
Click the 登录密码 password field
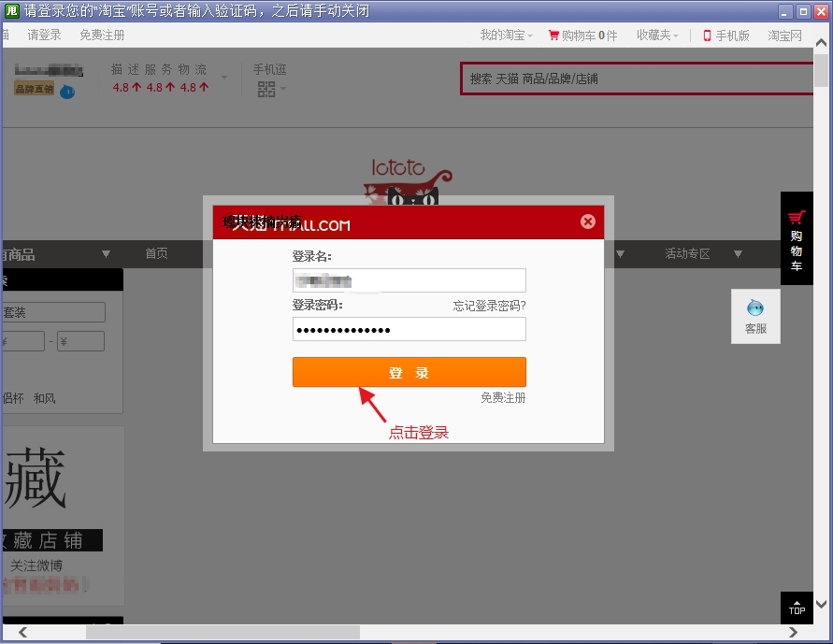click(x=409, y=329)
